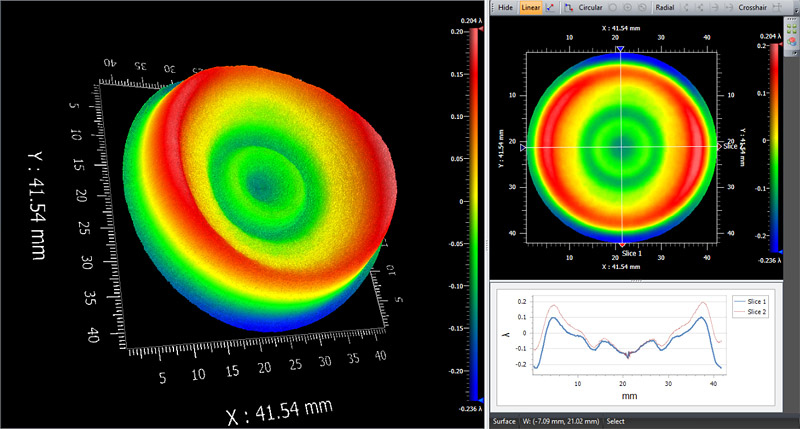
Task: Click the first radial slice icon after Radial
Action: click(687, 7)
